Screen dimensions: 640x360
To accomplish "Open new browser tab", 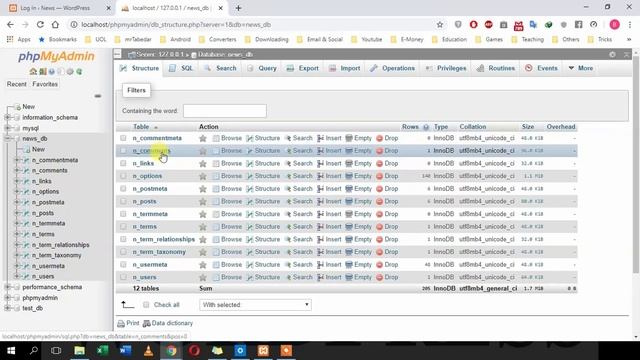I will pyautogui.click(x=238, y=8).
